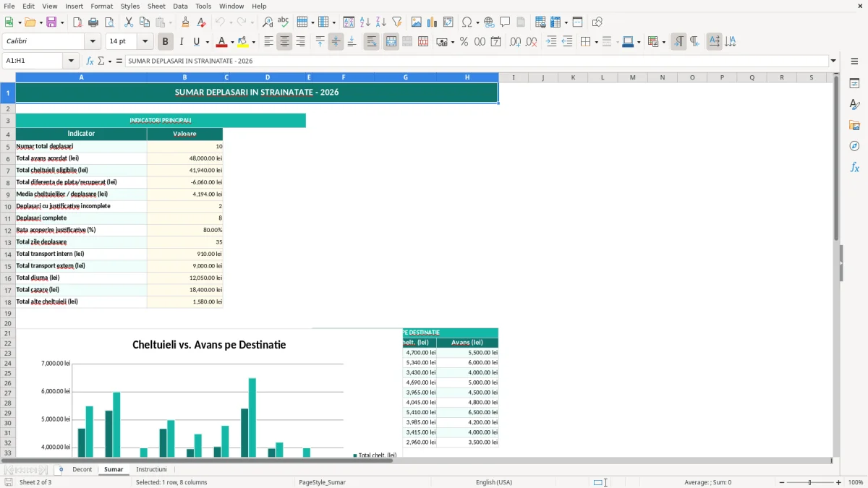Open the Font Size dropdown arrow
The width and height of the screenshot is (868, 488).
point(145,42)
